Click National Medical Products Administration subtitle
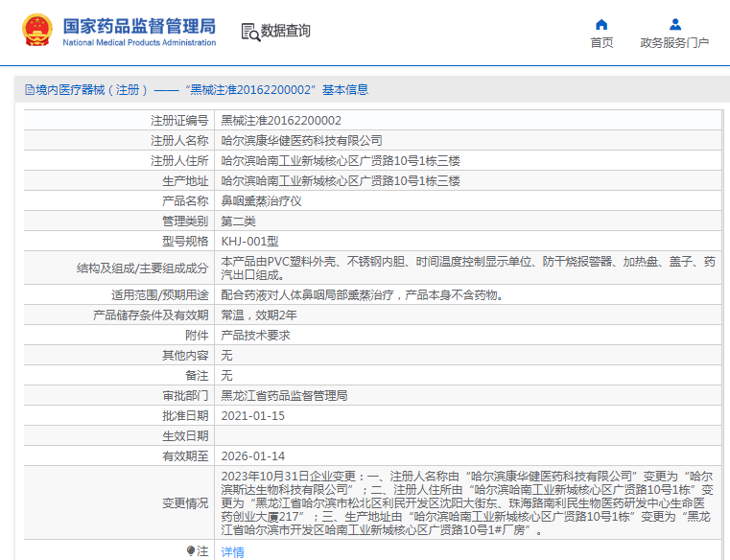 pyautogui.click(x=139, y=42)
